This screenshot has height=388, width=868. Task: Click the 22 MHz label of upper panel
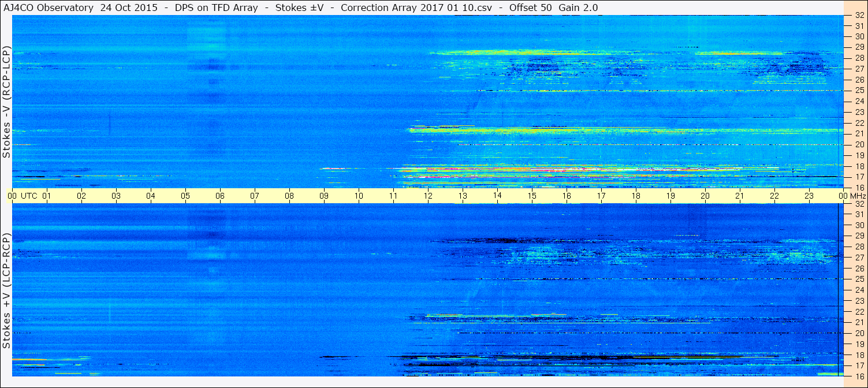click(859, 123)
